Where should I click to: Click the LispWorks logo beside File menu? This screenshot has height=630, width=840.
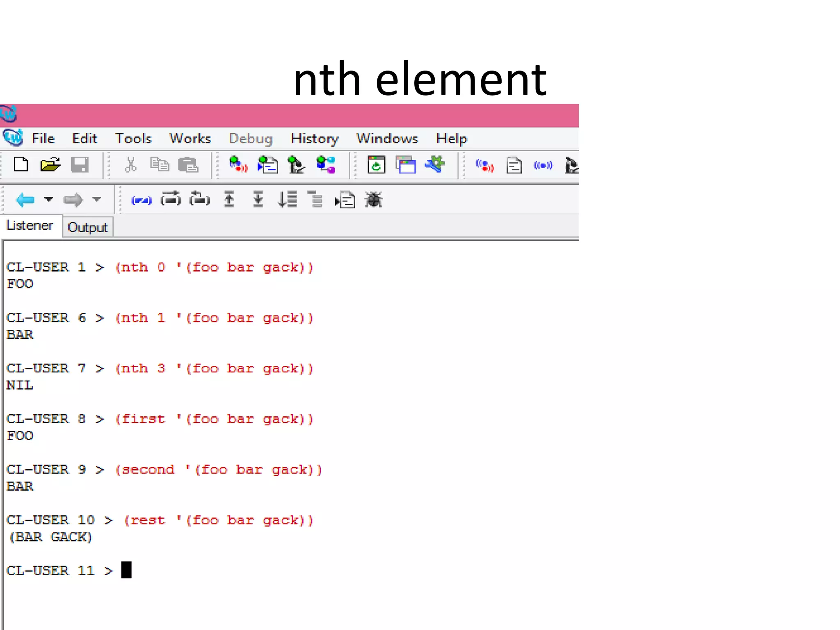click(13, 138)
